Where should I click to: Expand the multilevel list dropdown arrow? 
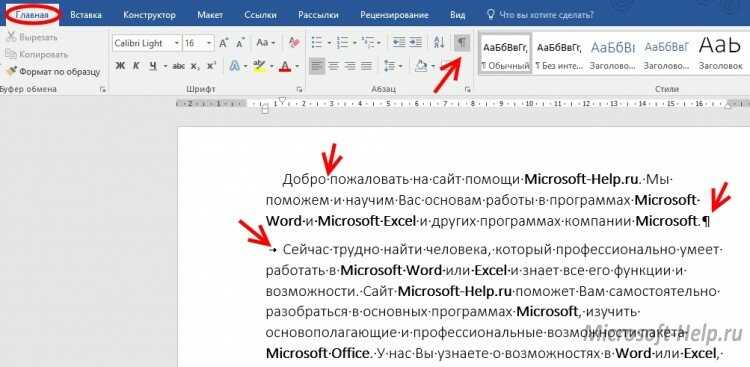tap(379, 43)
